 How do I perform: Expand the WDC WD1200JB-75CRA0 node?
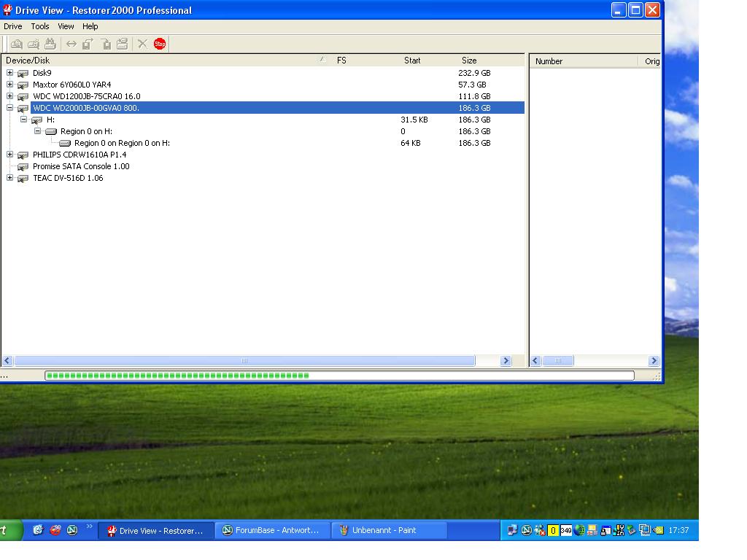(10, 96)
